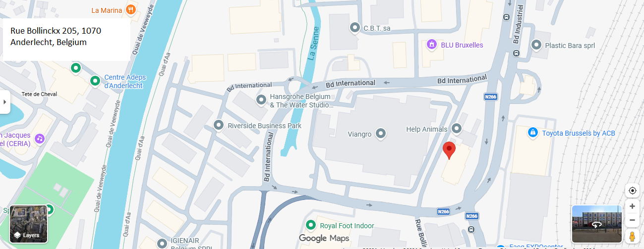
Task: Expand the collapsed side panel arrow
Action: coord(4,101)
